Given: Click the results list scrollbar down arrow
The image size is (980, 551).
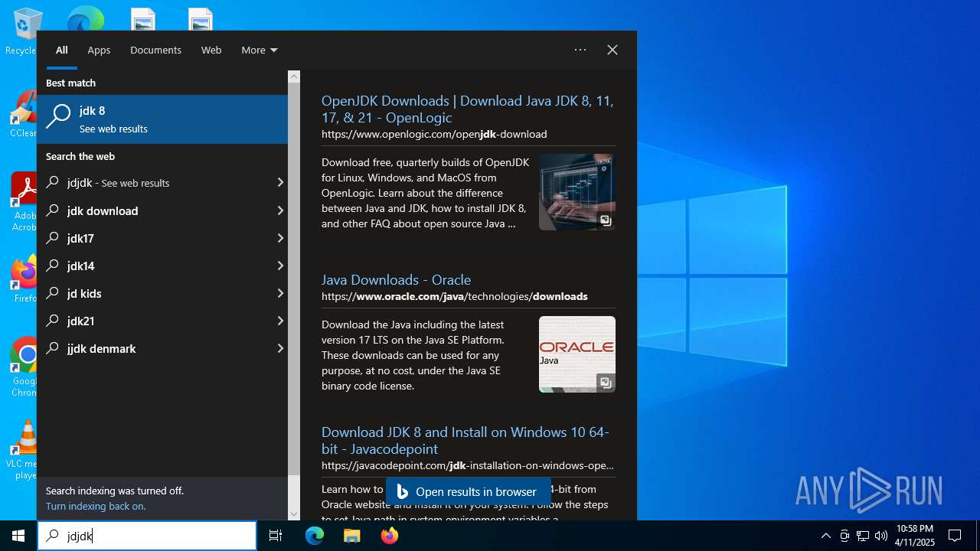Looking at the screenshot, I should click(294, 514).
